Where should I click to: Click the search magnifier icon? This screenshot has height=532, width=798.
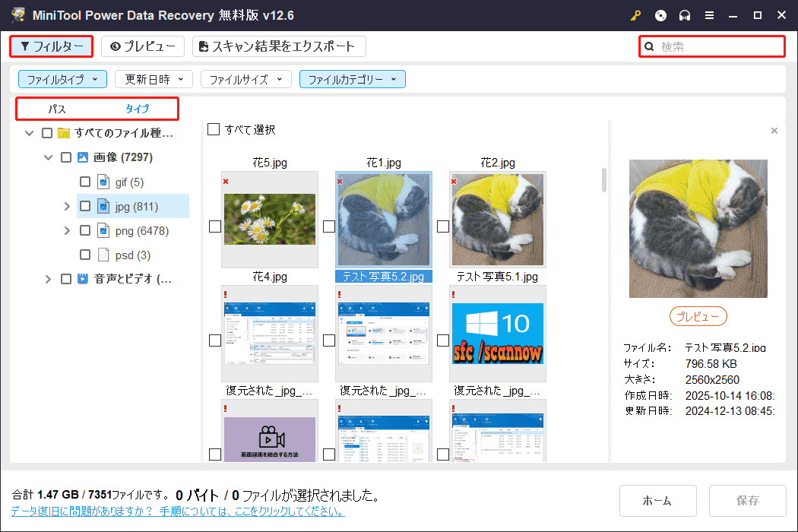coord(648,46)
